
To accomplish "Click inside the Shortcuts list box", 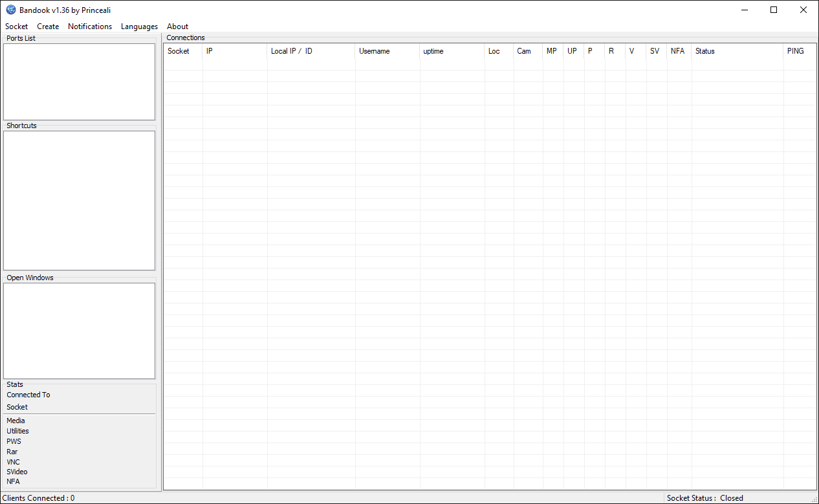I will 79,201.
